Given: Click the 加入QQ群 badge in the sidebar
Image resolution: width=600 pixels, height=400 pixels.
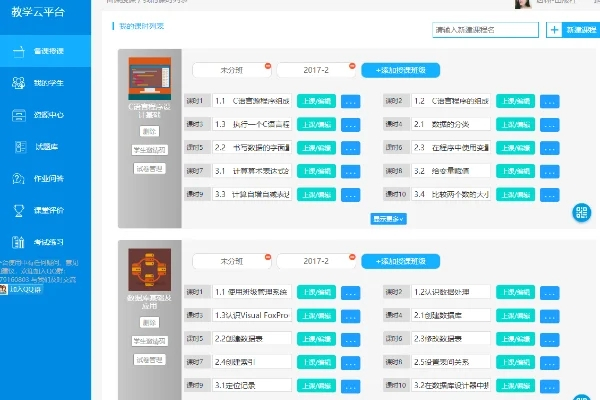Looking at the screenshot, I should pos(21,289).
